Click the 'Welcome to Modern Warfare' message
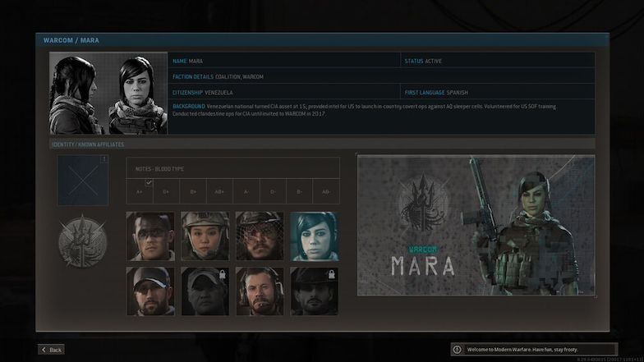 (x=522, y=350)
